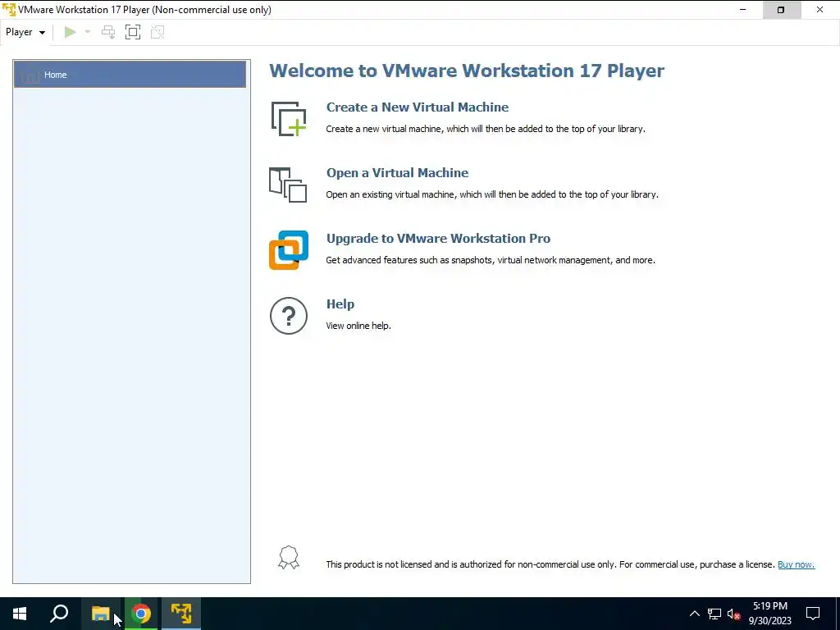The width and height of the screenshot is (840, 630).
Task: Enter full screen mode via toolbar icon
Action: coord(133,32)
